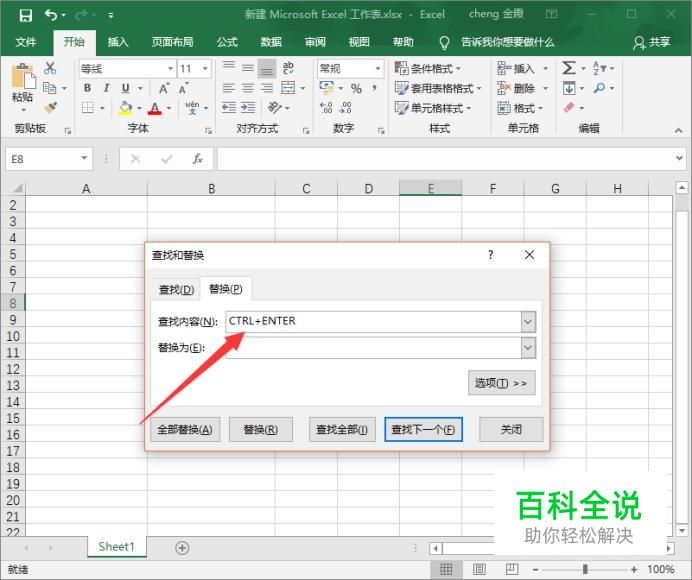Click 选项(T) options button in dialog
This screenshot has width=692, height=580.
tap(501, 383)
